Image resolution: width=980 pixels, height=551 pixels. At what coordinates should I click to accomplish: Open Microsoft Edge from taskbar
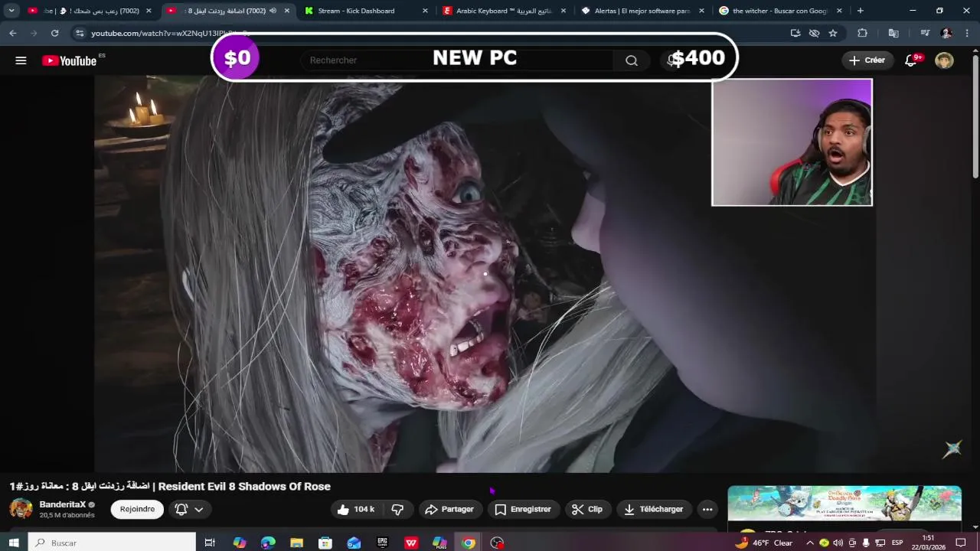268,543
